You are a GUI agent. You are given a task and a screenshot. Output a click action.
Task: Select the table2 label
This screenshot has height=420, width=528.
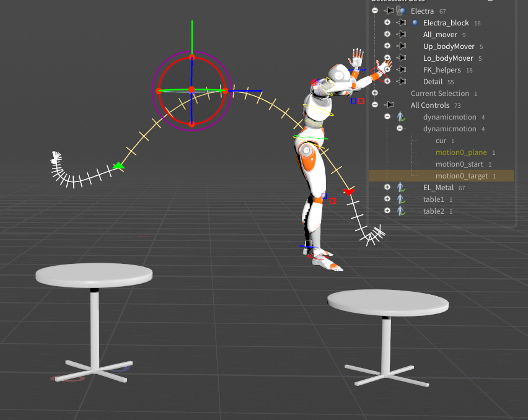point(434,211)
